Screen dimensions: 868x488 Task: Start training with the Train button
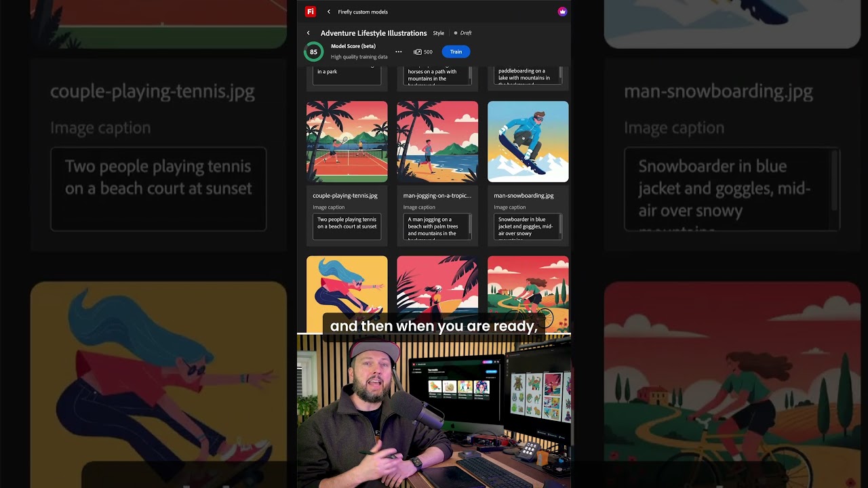click(456, 52)
